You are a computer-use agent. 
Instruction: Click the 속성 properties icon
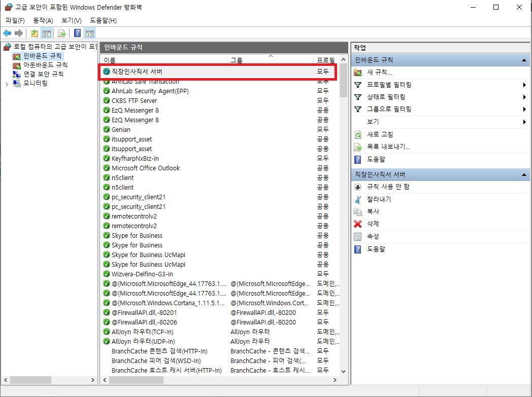pyautogui.click(x=357, y=236)
